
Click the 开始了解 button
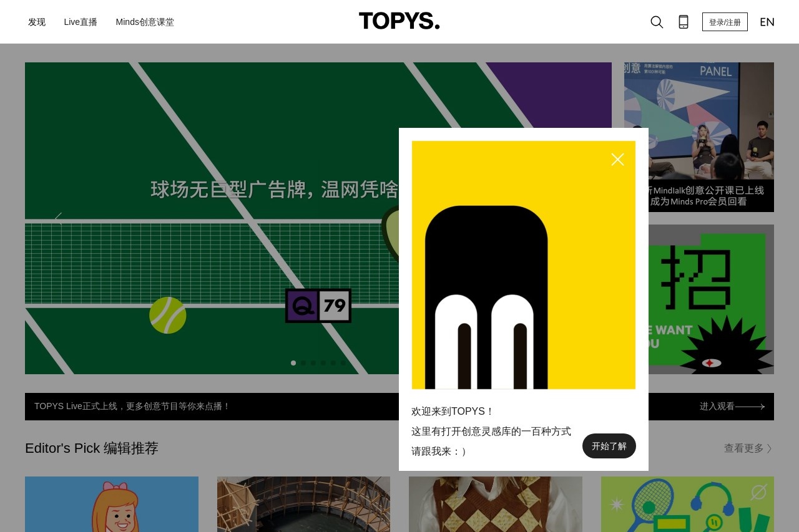(609, 446)
